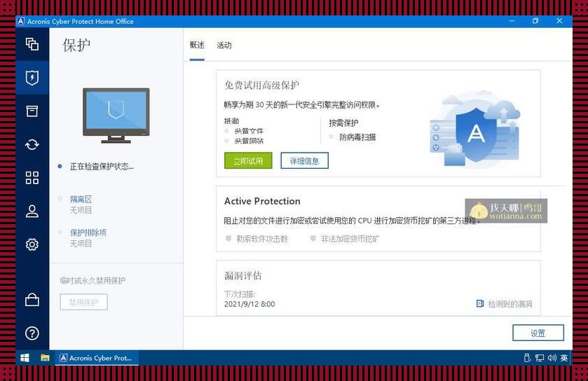Click the 检测到的漏洞 link
The image size is (588, 381).
[510, 304]
